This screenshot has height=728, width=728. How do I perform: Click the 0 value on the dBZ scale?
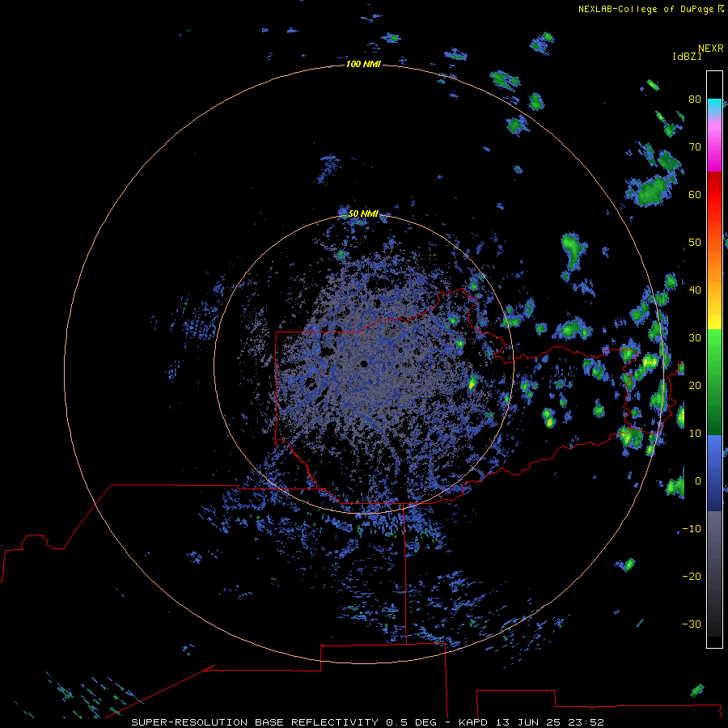[x=698, y=481]
